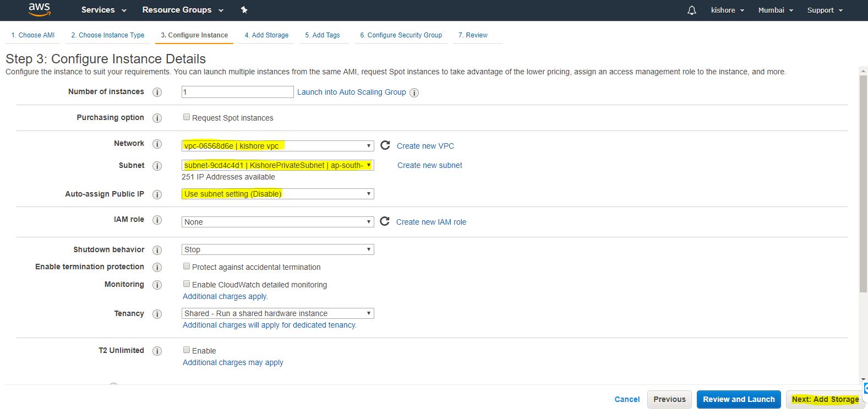Follow the Create new VPC link
Viewport: 868px width, 413px height.
pos(425,146)
